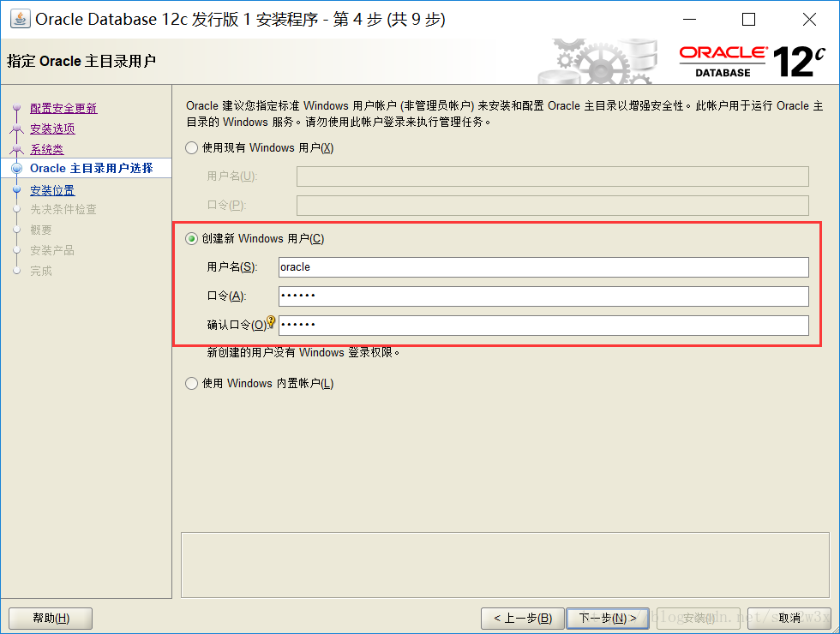Click the 用户名(S) field containing oracle

(543, 267)
